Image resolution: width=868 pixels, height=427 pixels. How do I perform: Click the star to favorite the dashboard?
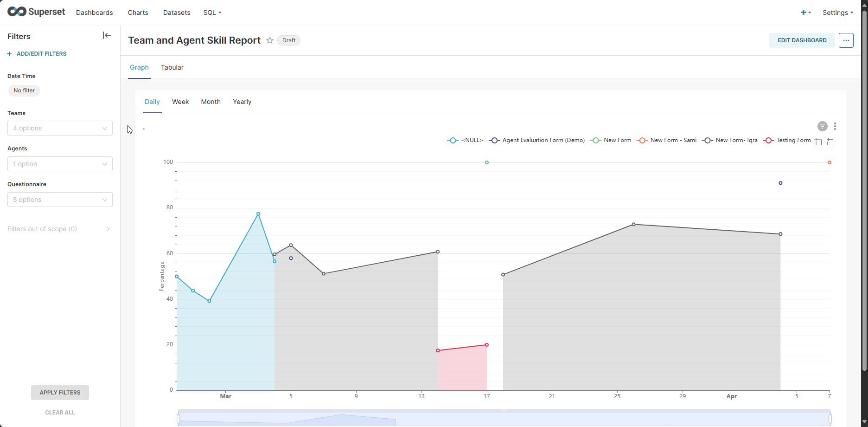pos(269,40)
